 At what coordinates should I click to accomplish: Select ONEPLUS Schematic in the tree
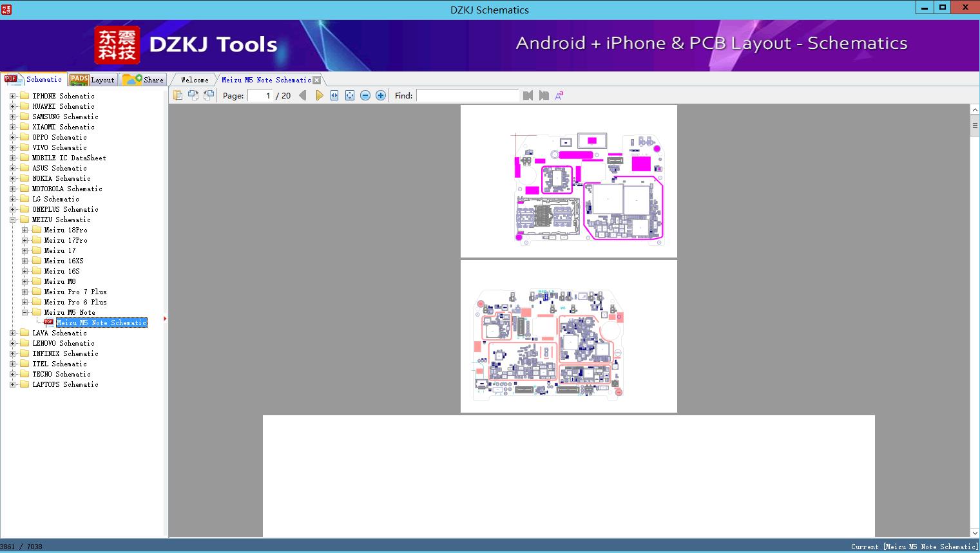(x=65, y=209)
